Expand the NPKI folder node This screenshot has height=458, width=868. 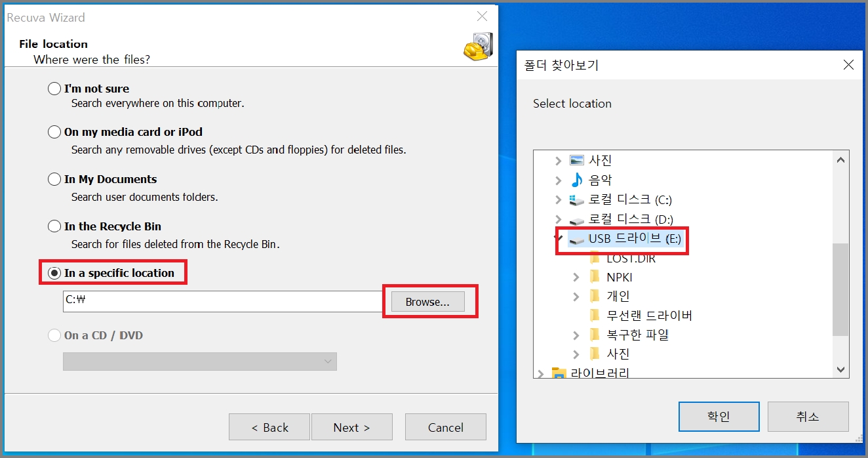tap(576, 278)
